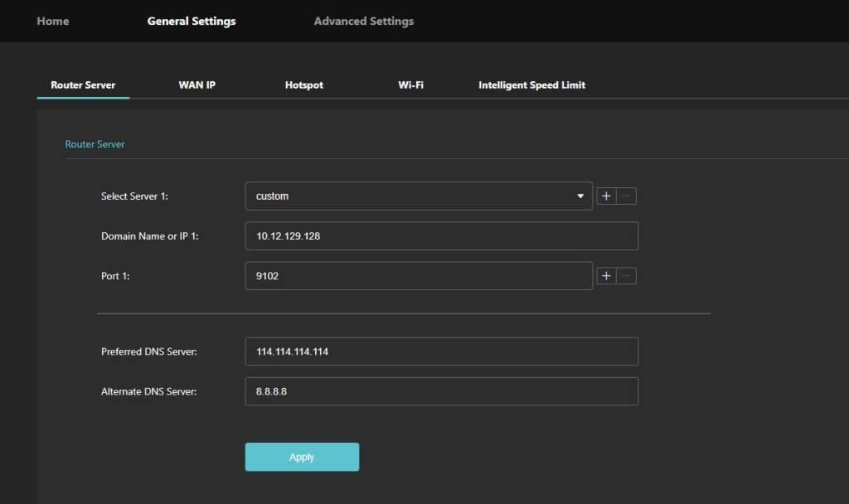Switch to Intelligent Speed Limit tab
The height and width of the screenshot is (504, 849).
531,85
